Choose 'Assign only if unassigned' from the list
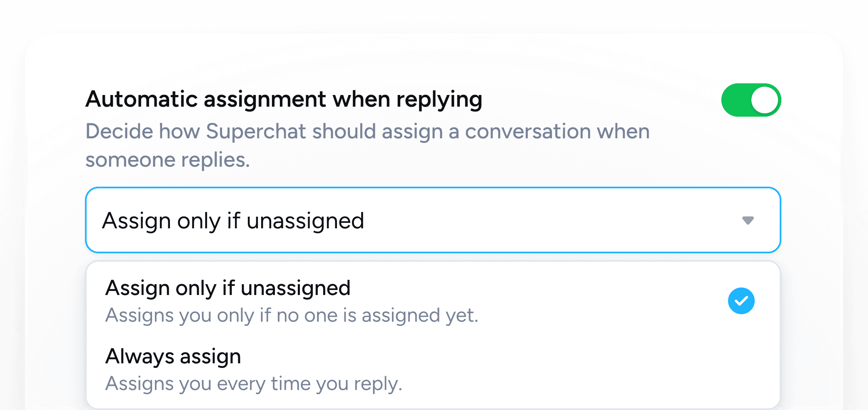The image size is (868, 410). [227, 288]
